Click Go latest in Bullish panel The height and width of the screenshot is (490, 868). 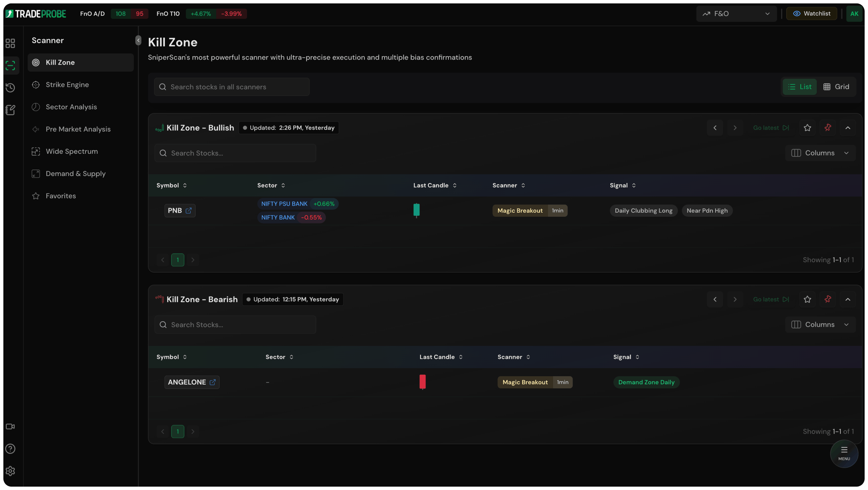pyautogui.click(x=771, y=128)
